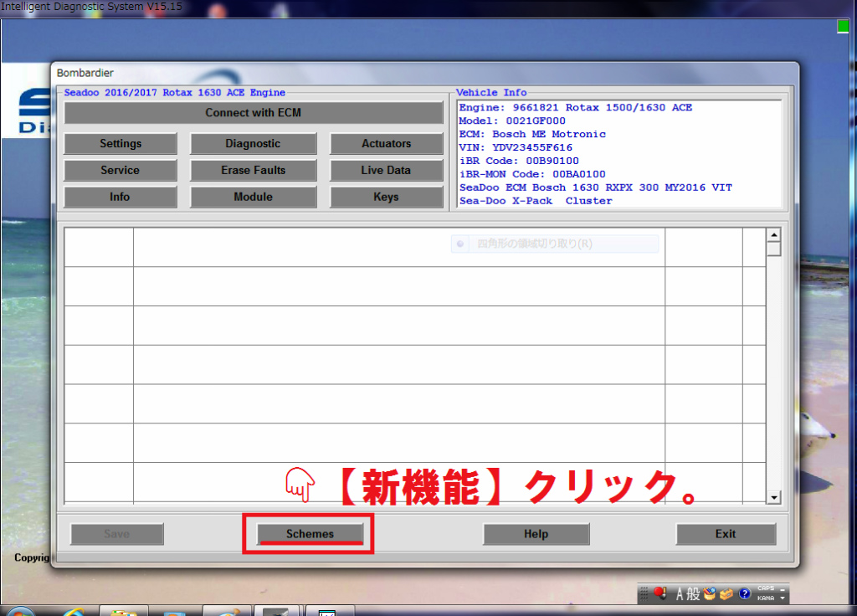857x616 pixels.
Task: Open the Settings section
Action: click(121, 144)
